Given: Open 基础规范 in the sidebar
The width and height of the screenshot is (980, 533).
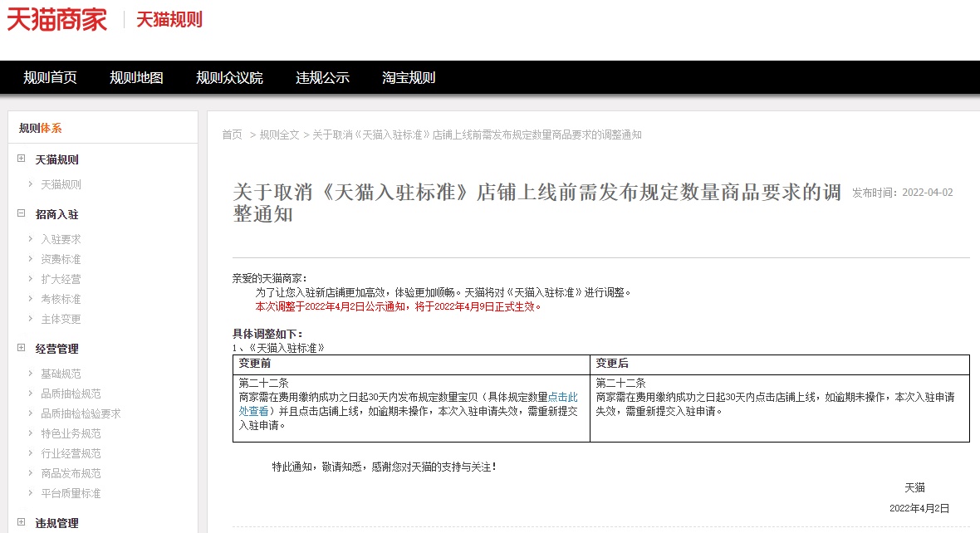Looking at the screenshot, I should [x=61, y=374].
